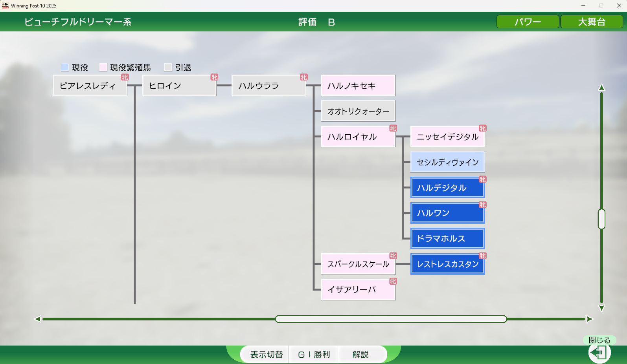Select the ハルデジタル horse node
The height and width of the screenshot is (364, 627).
[x=448, y=188]
